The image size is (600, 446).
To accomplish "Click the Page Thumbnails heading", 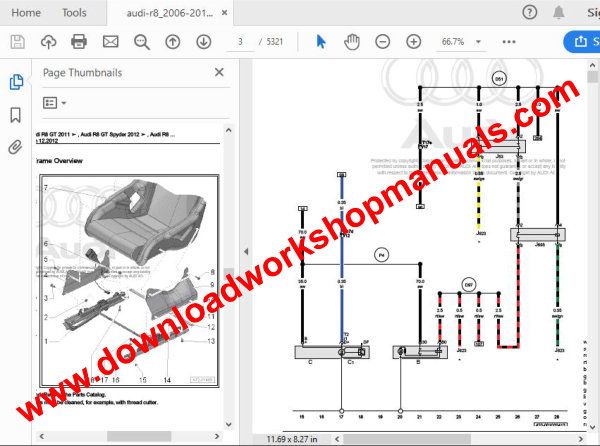I will pyautogui.click(x=82, y=73).
